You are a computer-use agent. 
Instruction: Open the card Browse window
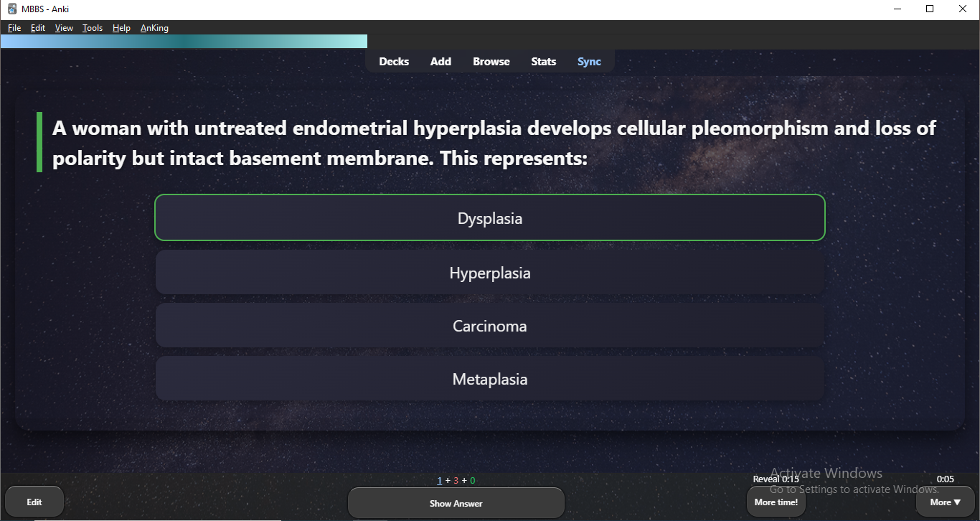[x=491, y=62]
